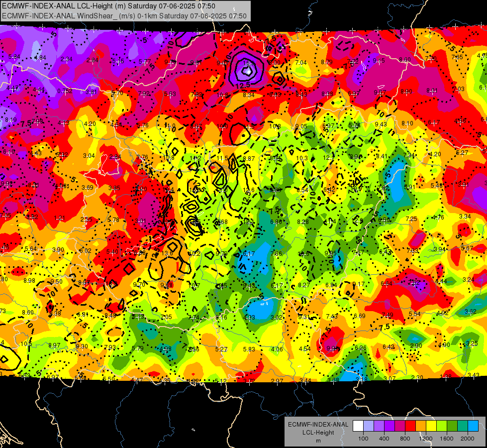Click the lime green legend swatch

[x=442, y=426]
